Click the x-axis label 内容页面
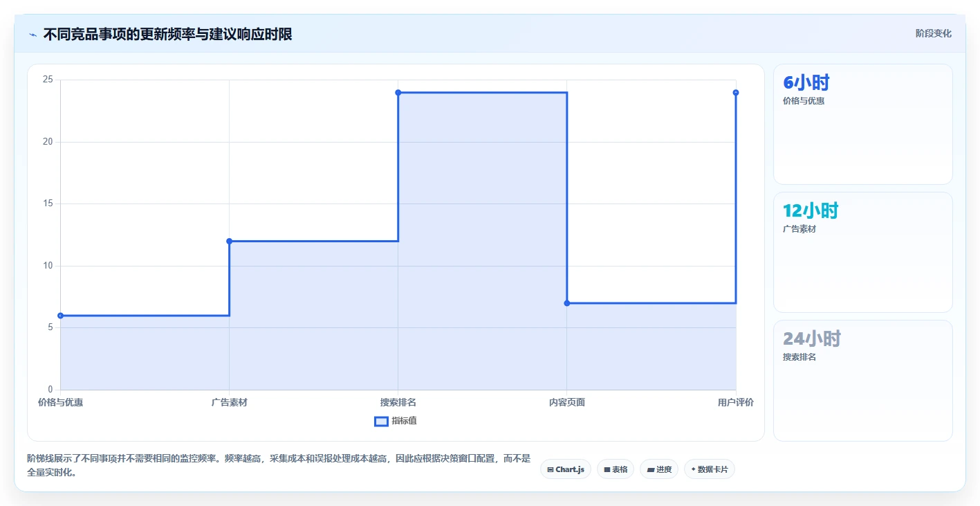 pos(567,402)
